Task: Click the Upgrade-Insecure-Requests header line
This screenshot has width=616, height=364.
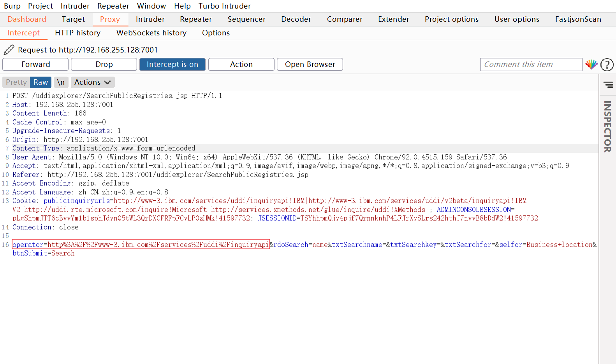Action: (x=67, y=131)
